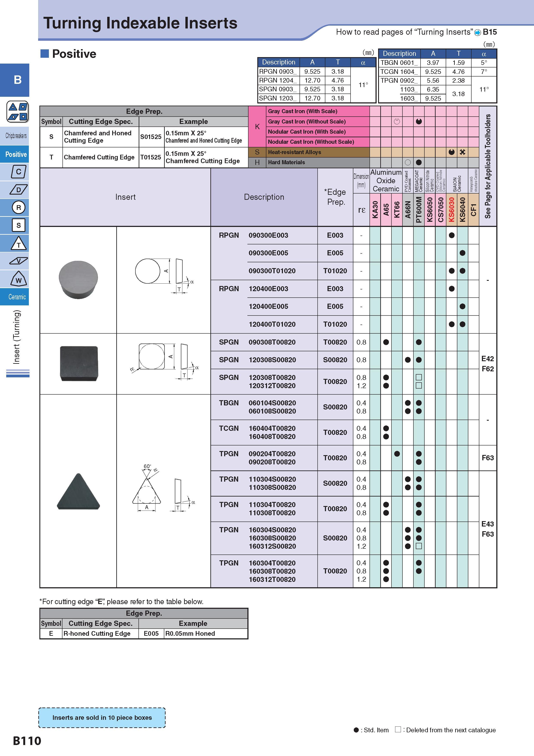Click 'TCGN 1604_' in the dimension table
This screenshot has height=756, width=534.
(x=399, y=72)
